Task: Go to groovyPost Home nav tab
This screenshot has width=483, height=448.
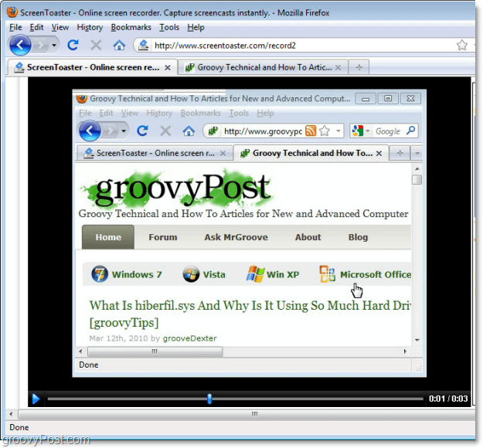Action: point(108,237)
